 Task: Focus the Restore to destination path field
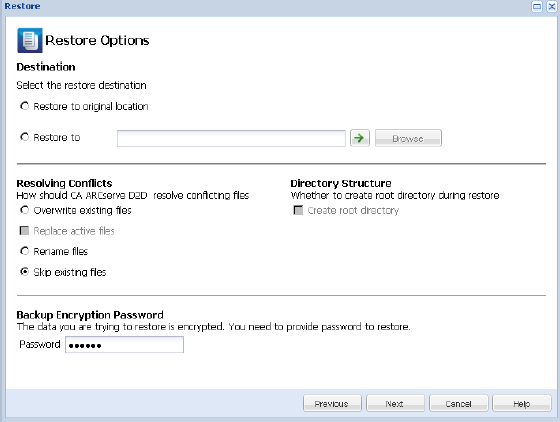[x=231, y=138]
